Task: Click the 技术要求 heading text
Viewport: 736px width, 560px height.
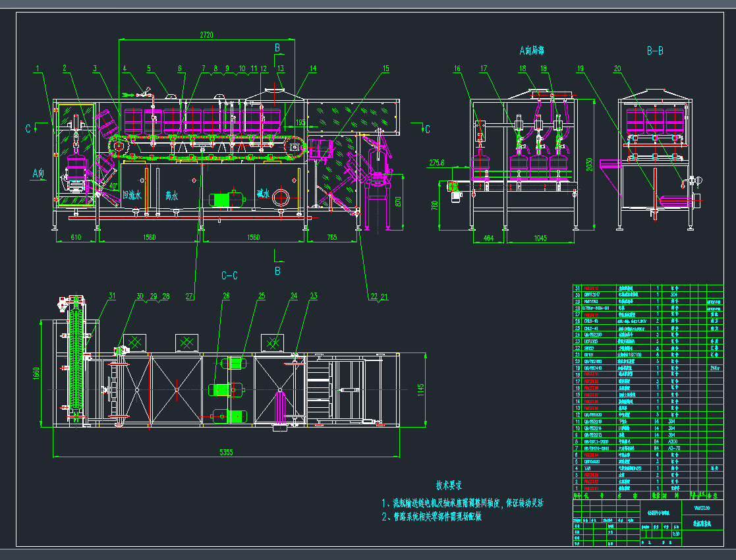Action: (x=449, y=485)
